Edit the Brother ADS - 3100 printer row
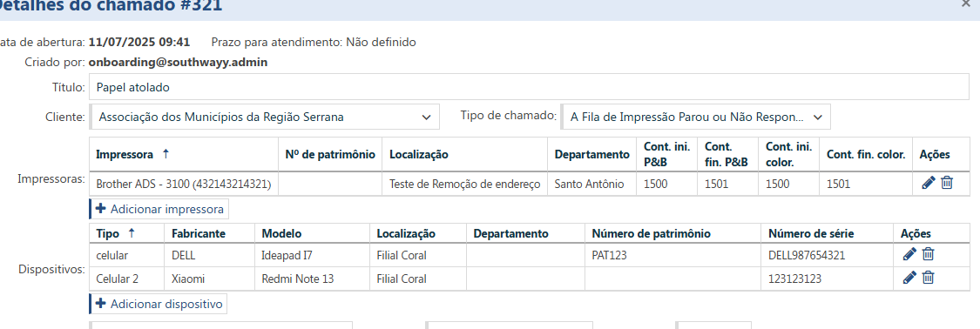 coord(928,183)
